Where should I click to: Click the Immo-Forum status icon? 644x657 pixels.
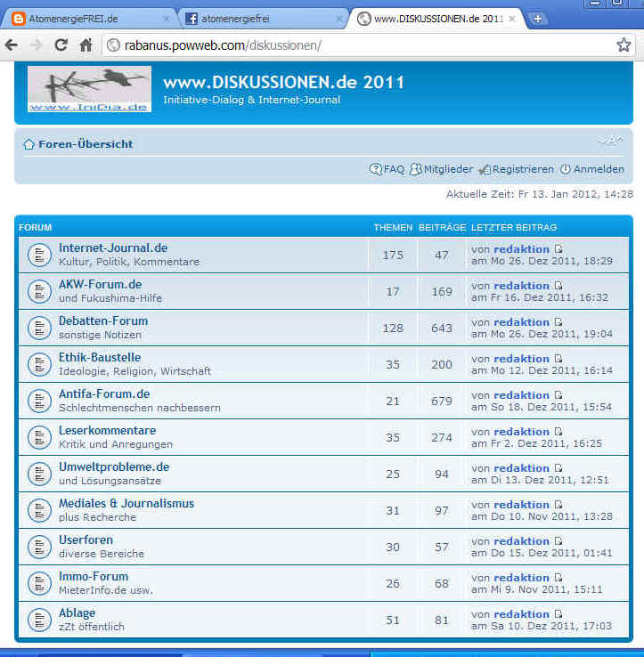(x=39, y=583)
